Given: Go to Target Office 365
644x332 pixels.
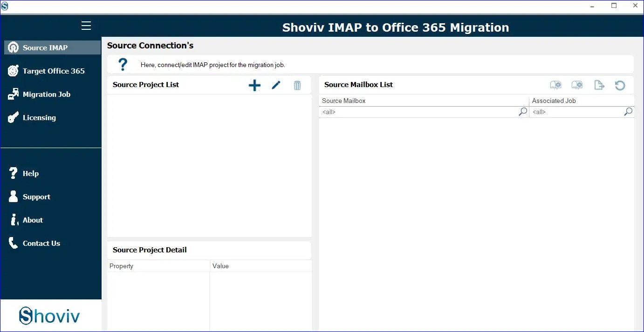Looking at the screenshot, I should point(53,71).
